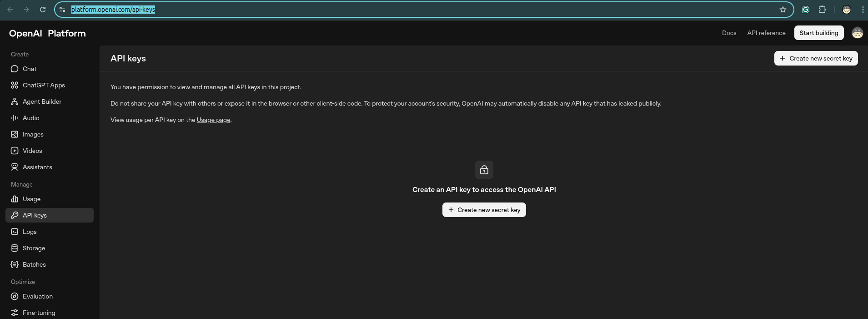Image resolution: width=868 pixels, height=319 pixels.
Task: Open Chat in the sidebar
Action: (x=50, y=69)
